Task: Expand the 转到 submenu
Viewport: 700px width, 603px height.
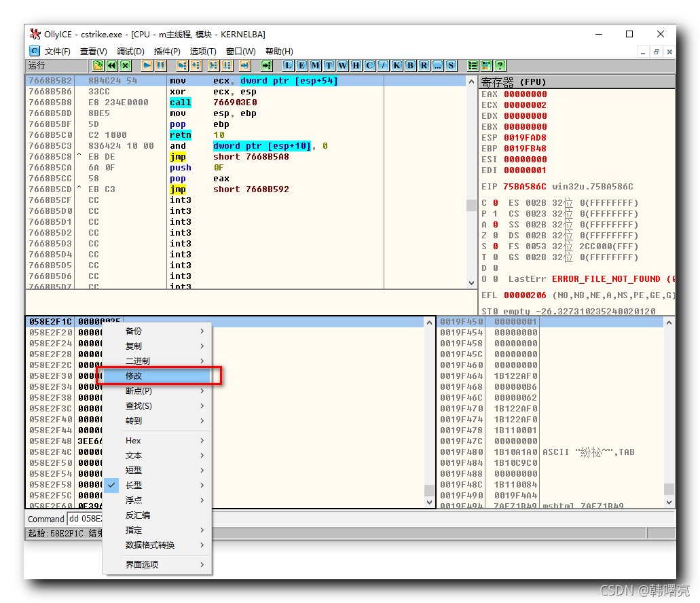Action: [x=157, y=421]
